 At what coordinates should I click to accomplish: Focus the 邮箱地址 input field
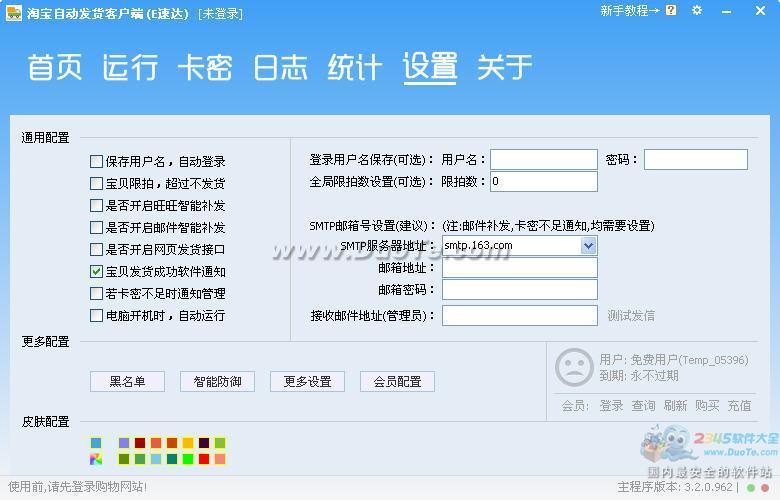click(519, 268)
